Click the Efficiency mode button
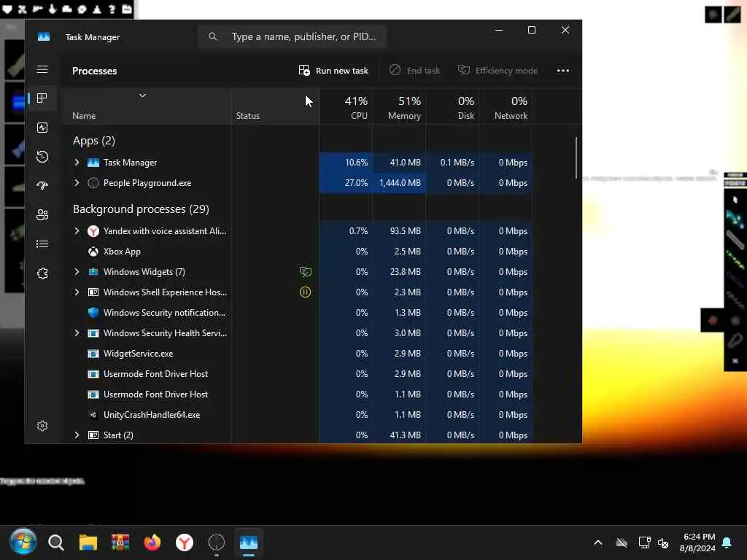This screenshot has width=747, height=560. coord(498,71)
